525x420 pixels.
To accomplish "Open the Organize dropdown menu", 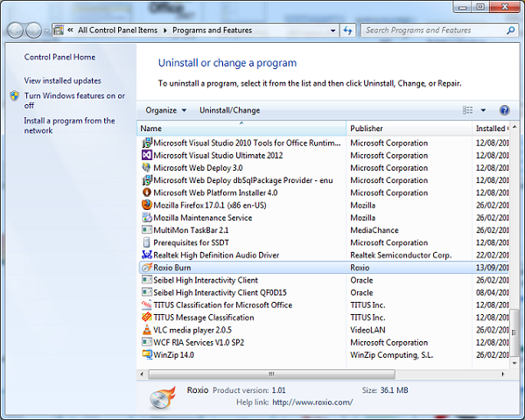I will coord(165,110).
